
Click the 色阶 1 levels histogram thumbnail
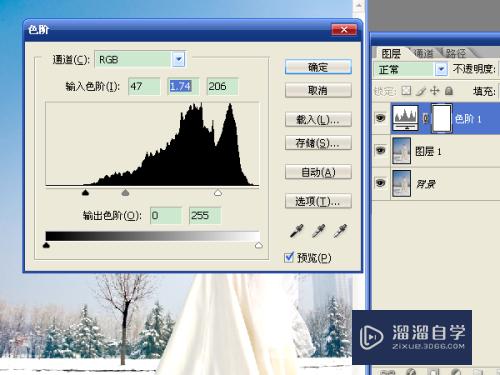(x=405, y=118)
